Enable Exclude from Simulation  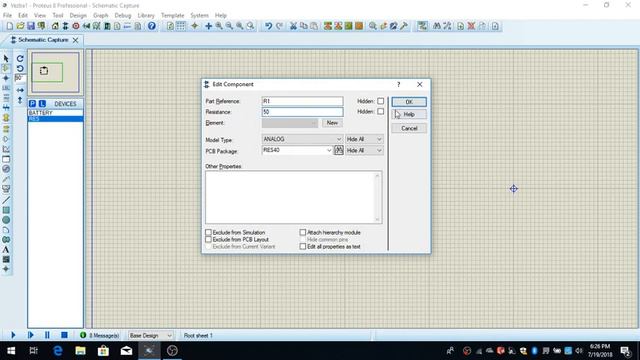click(208, 232)
